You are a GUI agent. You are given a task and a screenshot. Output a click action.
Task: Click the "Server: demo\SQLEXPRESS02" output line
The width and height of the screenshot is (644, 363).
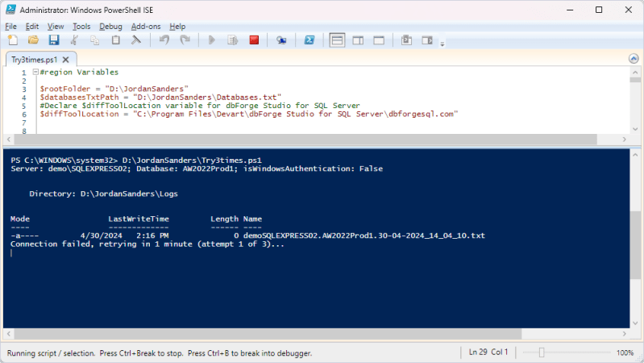point(197,169)
